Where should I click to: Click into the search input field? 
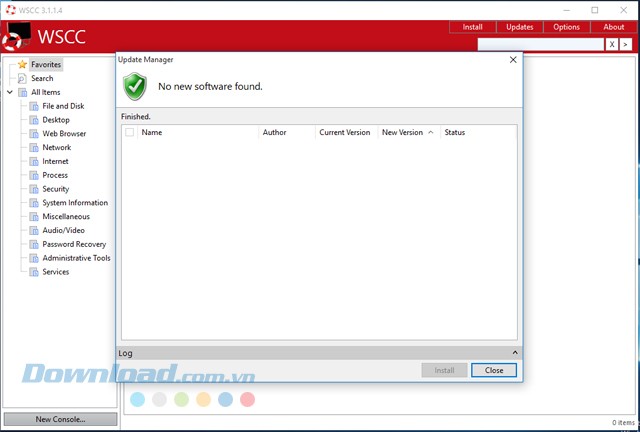point(540,44)
